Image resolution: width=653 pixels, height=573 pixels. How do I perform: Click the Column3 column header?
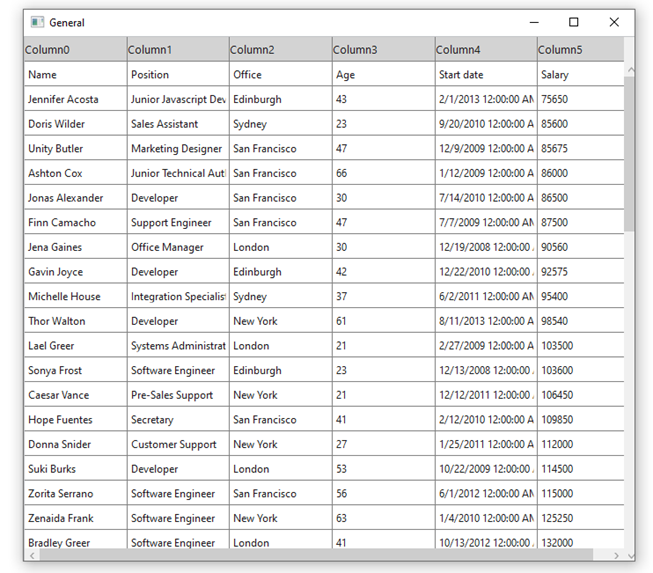[x=383, y=50]
